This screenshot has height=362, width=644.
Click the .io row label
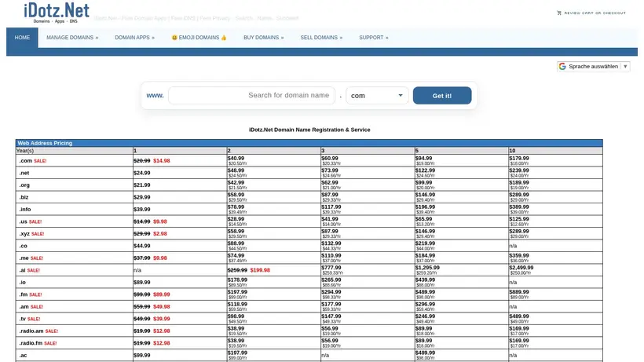click(22, 283)
